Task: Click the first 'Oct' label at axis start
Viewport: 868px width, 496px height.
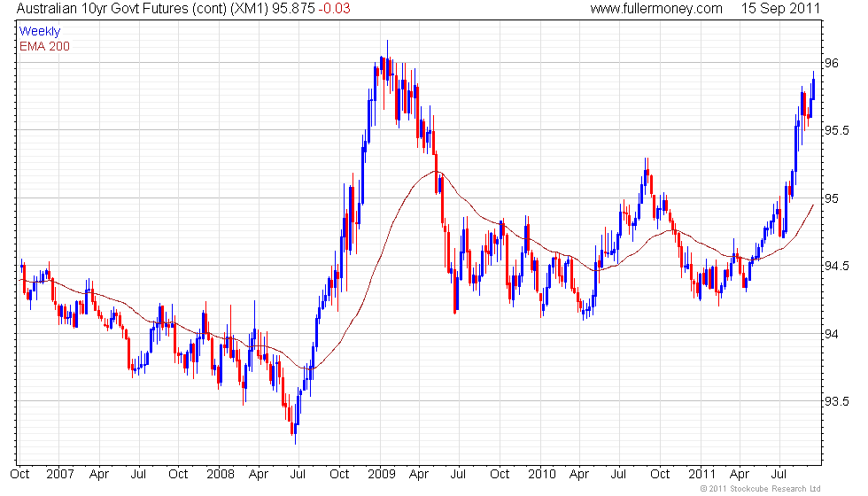Action: (19, 475)
